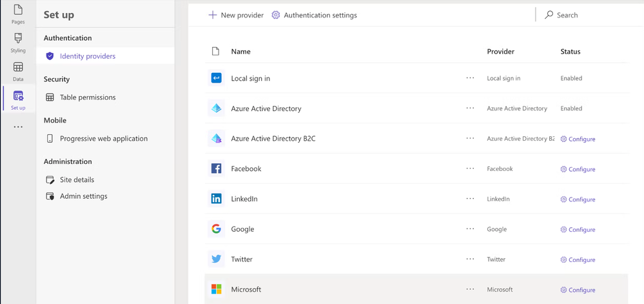Expand more workspaces ellipsis in left rail

pos(18,127)
